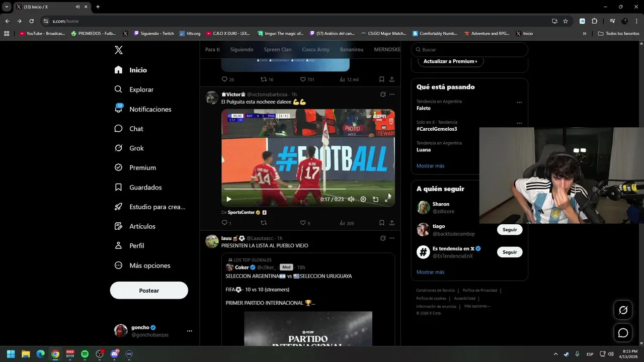Image resolution: width=644 pixels, height=362 pixels.
Task: Open goncho account menu dots
Action: (190, 331)
